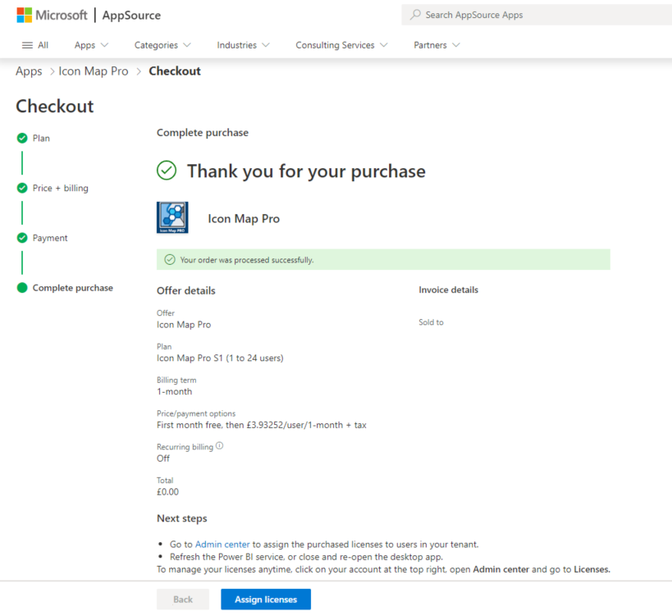Click inside Search AppSource Apps field
The image size is (672, 616).
(533, 15)
